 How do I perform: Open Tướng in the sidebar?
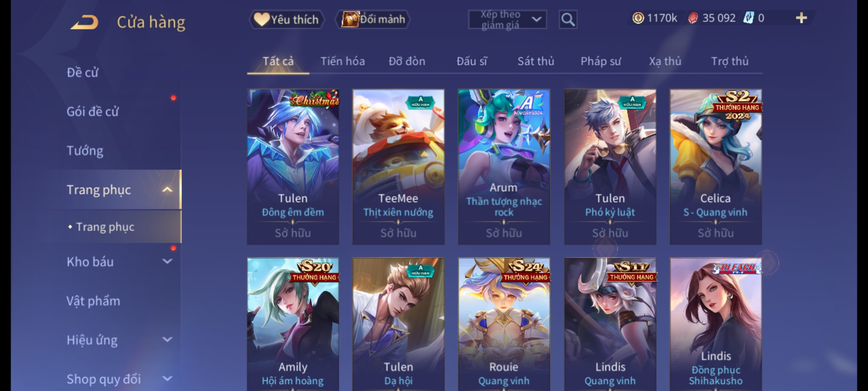point(85,151)
